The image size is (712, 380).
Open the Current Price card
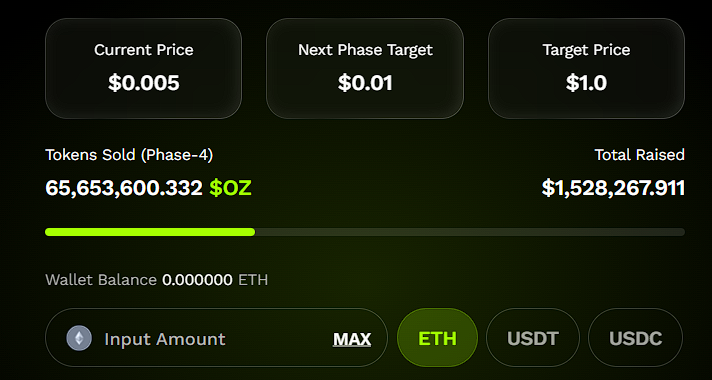click(x=143, y=68)
